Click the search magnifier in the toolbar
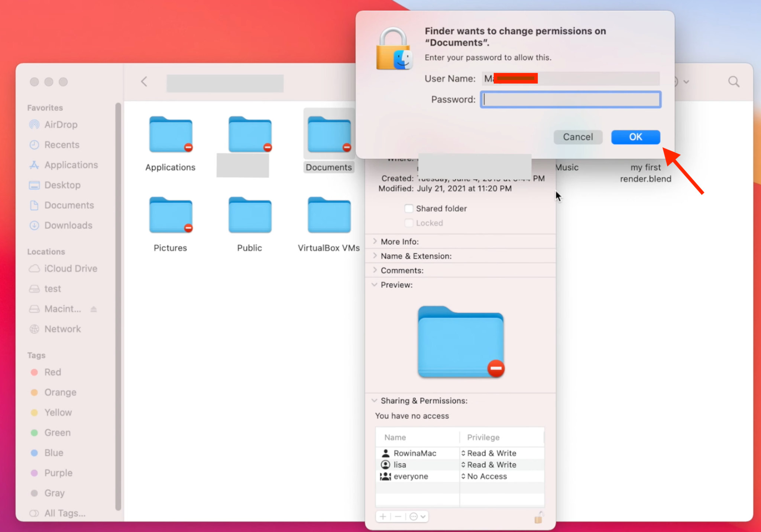761x532 pixels. (x=733, y=81)
